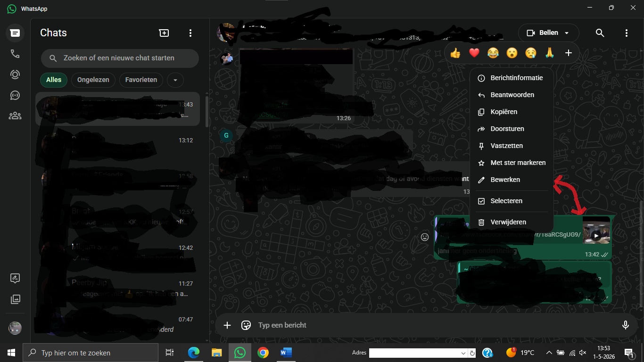Screen dimensions: 644x362
Task: Open Microsoft Edge from the taskbar
Action: (194, 353)
